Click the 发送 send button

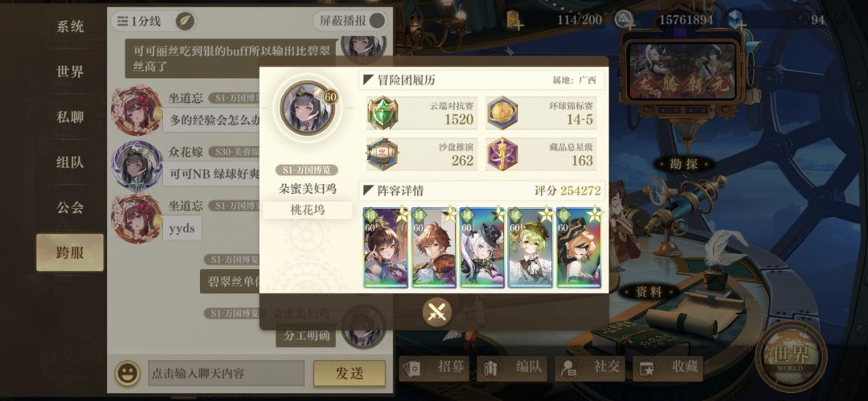point(350,374)
